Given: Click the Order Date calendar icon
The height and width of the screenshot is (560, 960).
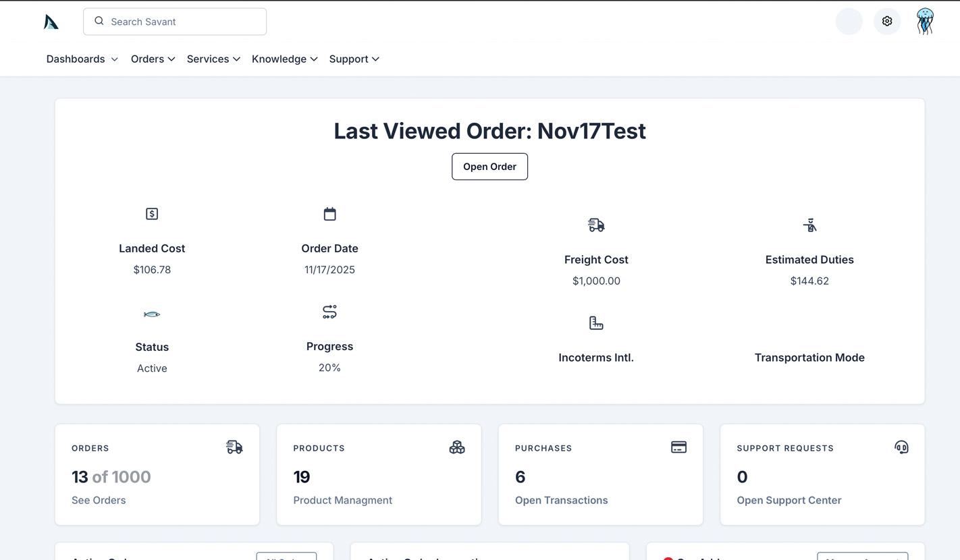Looking at the screenshot, I should point(329,213).
